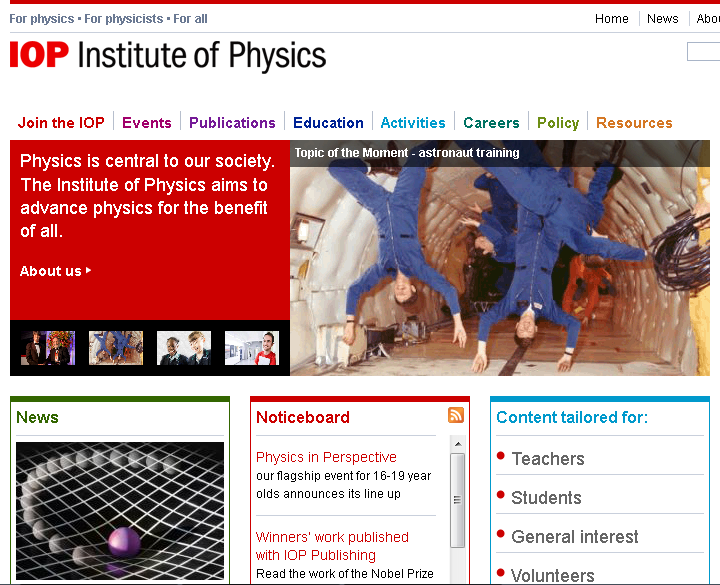Open the spacetime grid news image
Image resolution: width=720 pixels, height=585 pixels.
[120, 511]
